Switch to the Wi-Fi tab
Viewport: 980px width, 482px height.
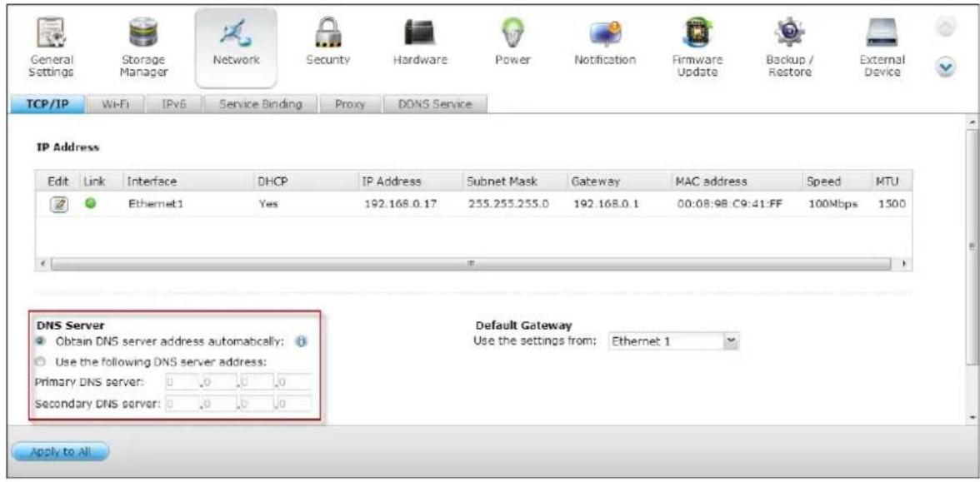[x=114, y=104]
